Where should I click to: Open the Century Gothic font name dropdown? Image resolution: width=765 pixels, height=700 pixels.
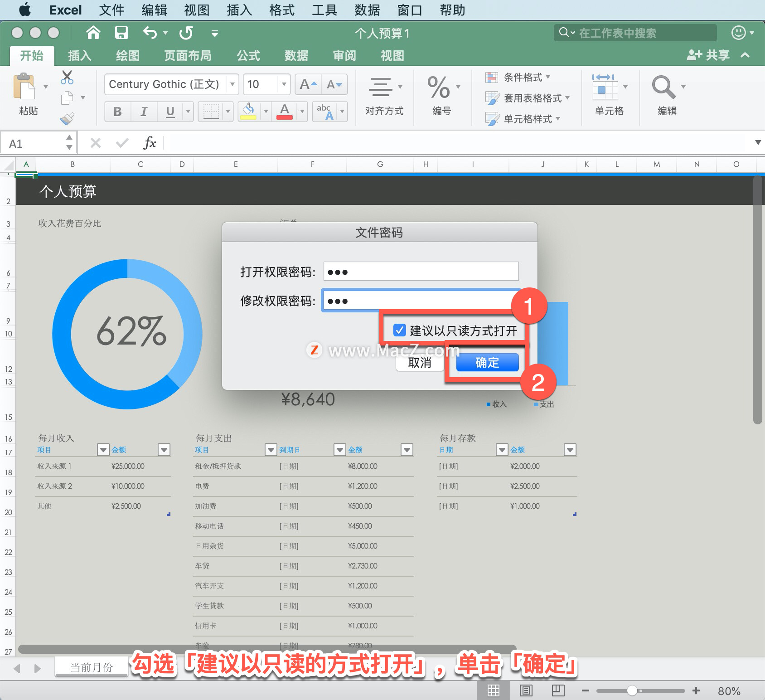232,84
